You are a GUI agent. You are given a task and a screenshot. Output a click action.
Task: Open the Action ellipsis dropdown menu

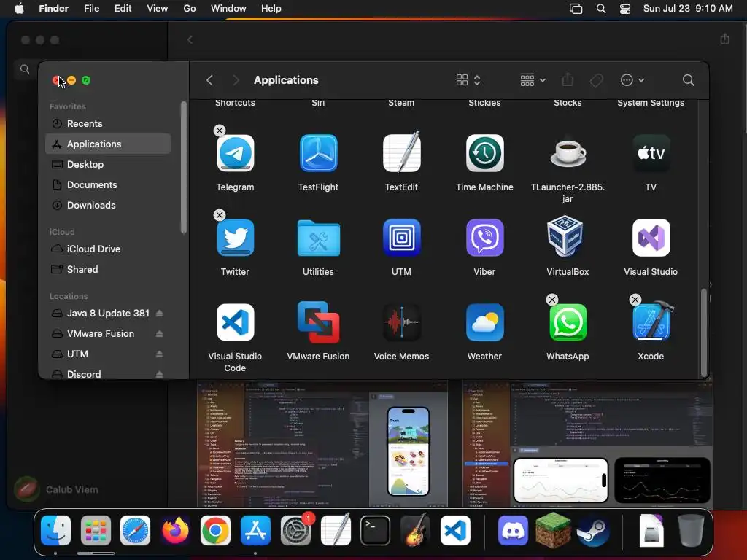click(632, 80)
